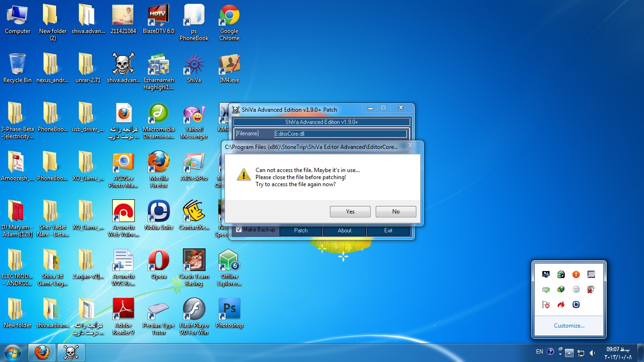
Task: Select the unrar-2.71 folder
Action: coord(88,68)
